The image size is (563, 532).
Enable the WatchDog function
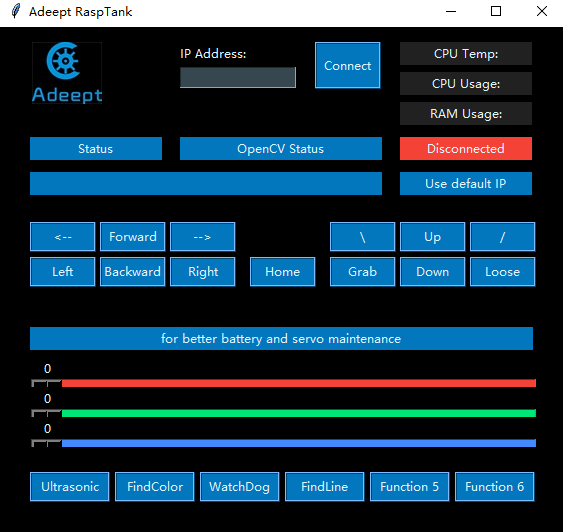[239, 486]
